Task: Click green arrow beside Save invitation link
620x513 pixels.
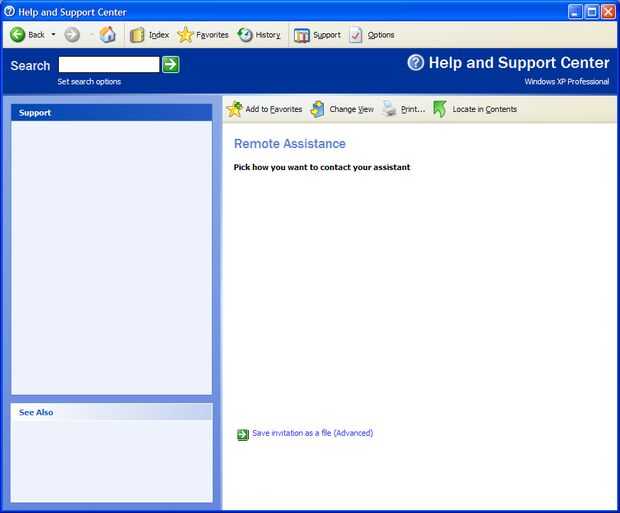Action: coord(243,434)
